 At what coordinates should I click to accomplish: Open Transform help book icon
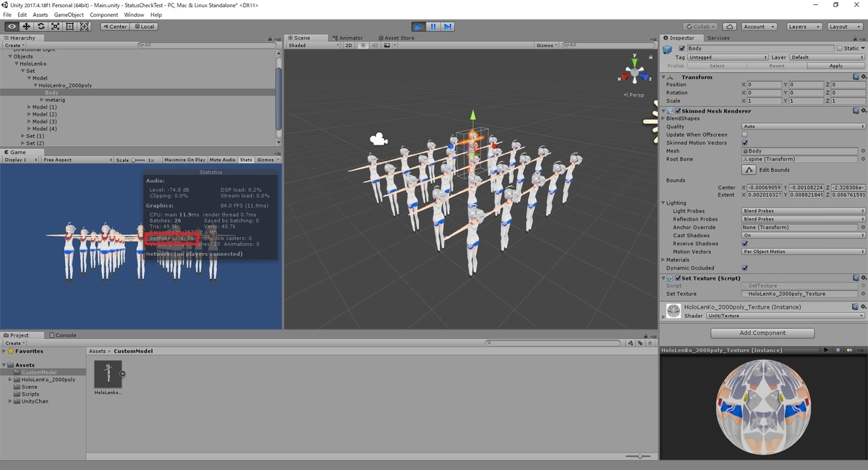coord(856,77)
